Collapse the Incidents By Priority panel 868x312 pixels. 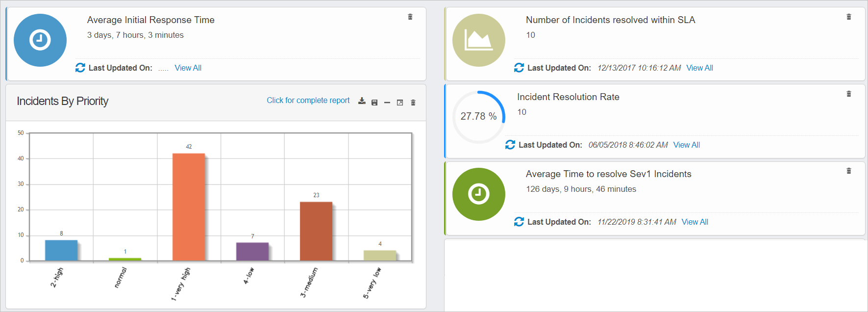(387, 103)
